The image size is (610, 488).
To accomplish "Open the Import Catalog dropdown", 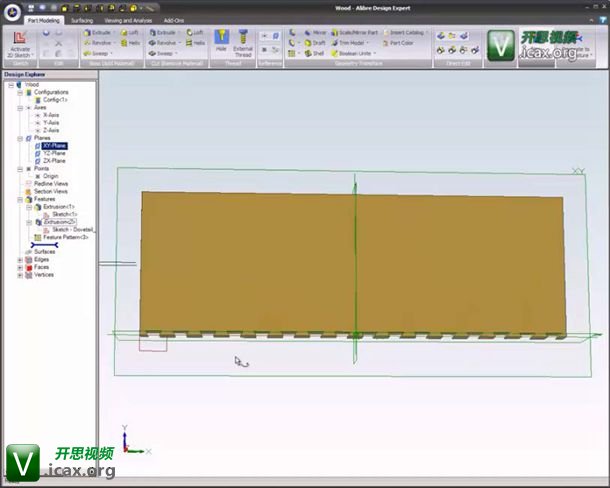I will tap(426, 32).
